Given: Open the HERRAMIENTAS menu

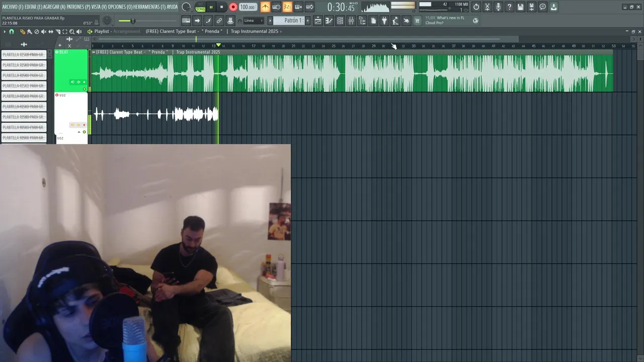Looking at the screenshot, I should click(149, 7).
